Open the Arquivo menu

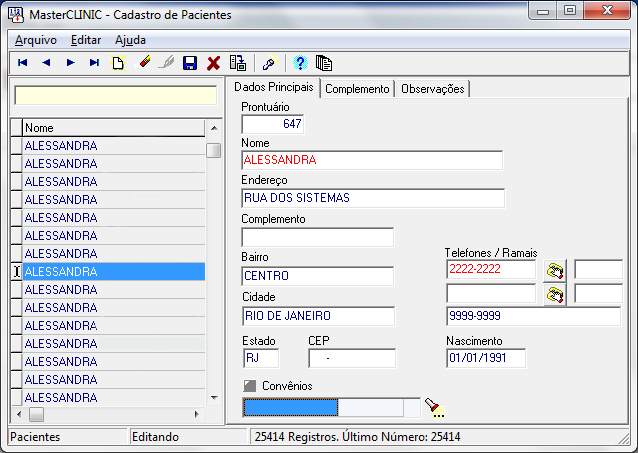tap(36, 40)
